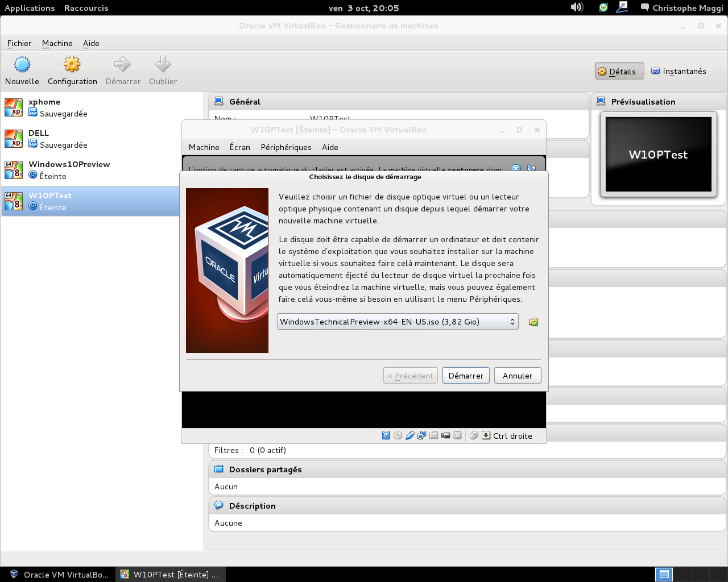728x582 pixels.
Task: Click the Filtres 0 (0 actif) text
Action: pyautogui.click(x=250, y=450)
